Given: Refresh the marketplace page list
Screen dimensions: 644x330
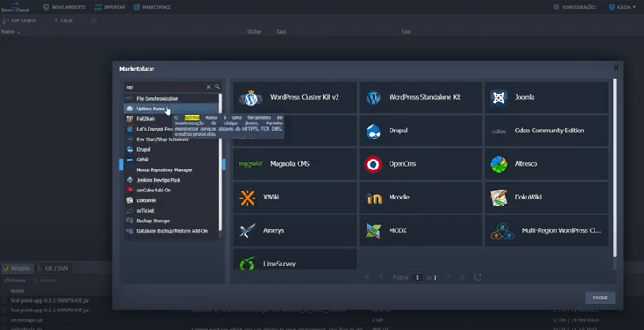Looking at the screenshot, I should pos(478,277).
